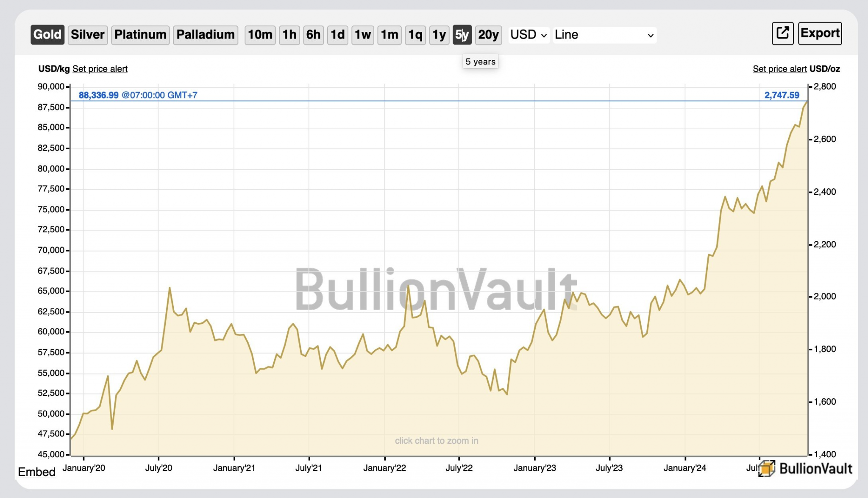Set time range to 6h
Viewport: 868px width, 498px height.
click(313, 35)
